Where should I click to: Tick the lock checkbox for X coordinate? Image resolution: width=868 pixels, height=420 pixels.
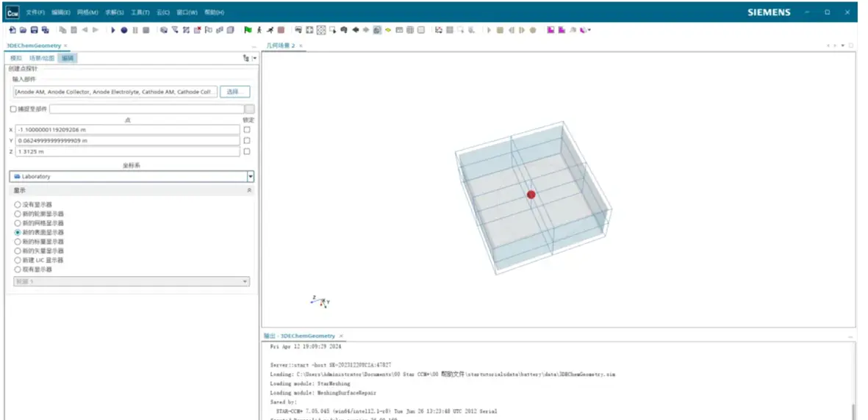coord(247,129)
